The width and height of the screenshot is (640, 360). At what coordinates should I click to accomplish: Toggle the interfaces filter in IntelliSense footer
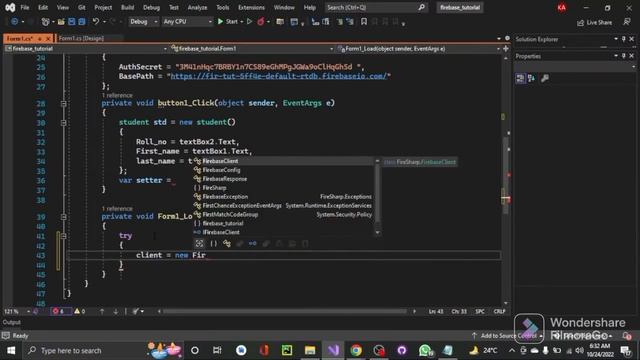tap(253, 244)
